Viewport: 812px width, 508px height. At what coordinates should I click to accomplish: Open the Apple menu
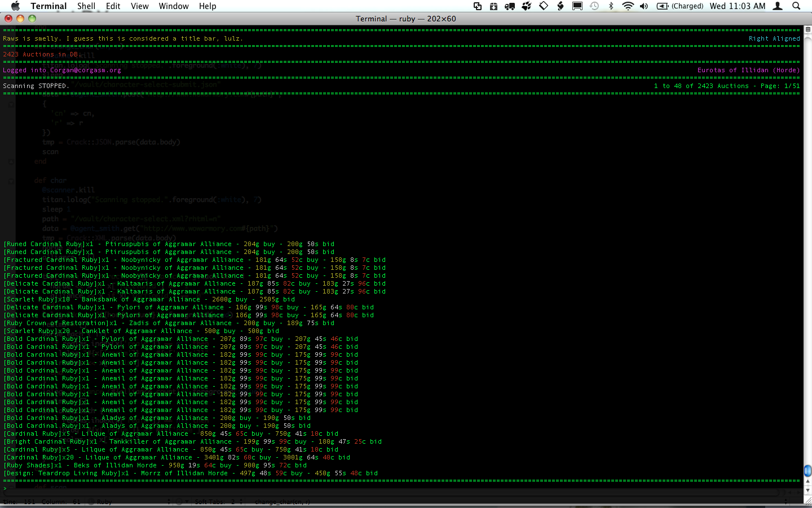(15, 6)
